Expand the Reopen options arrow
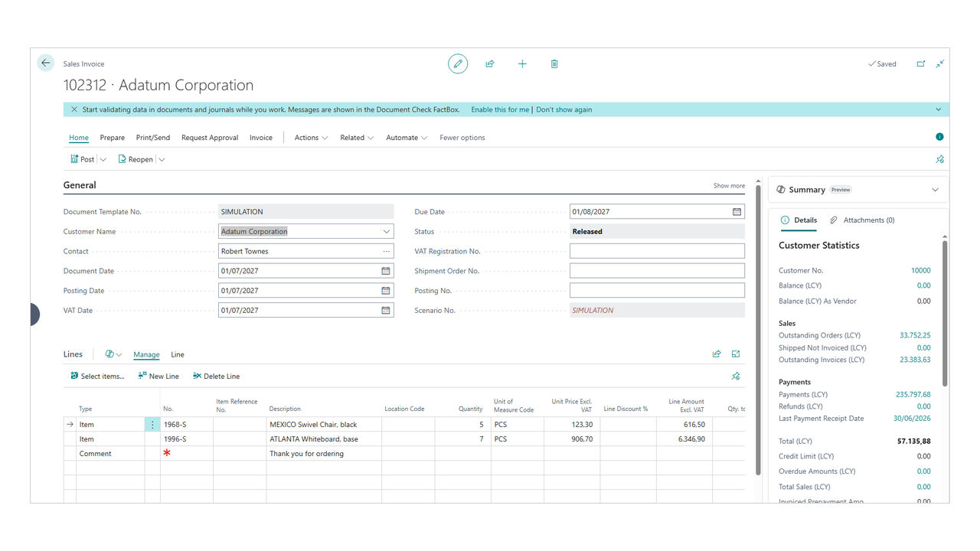This screenshot has height=551, width=980. pos(162,160)
